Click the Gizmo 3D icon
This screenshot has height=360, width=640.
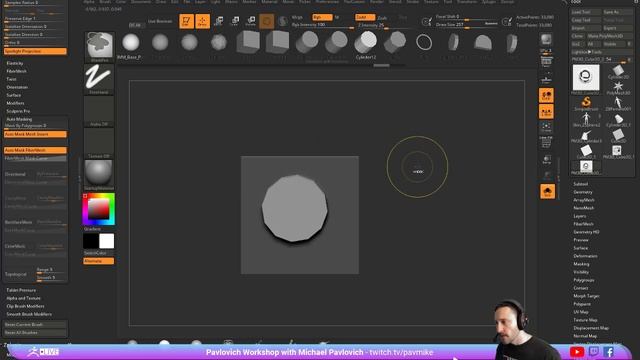click(267, 21)
